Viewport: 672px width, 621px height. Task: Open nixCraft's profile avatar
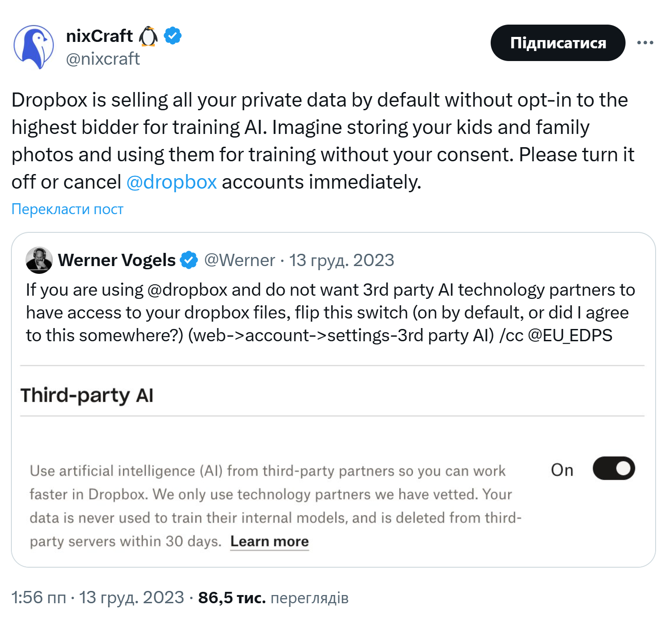[x=34, y=47]
